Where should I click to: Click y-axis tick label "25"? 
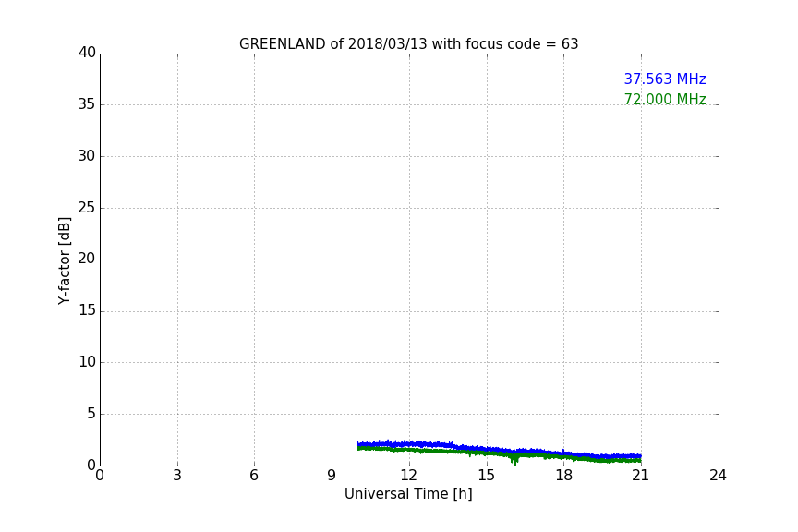coord(87,207)
